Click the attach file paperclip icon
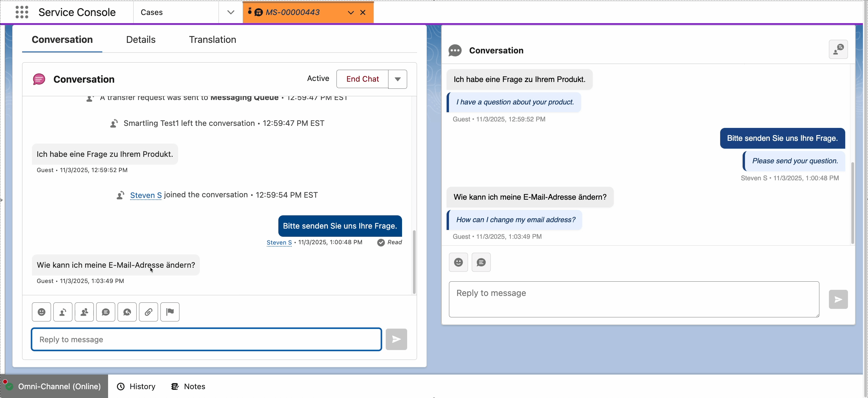The image size is (868, 398). tap(149, 312)
